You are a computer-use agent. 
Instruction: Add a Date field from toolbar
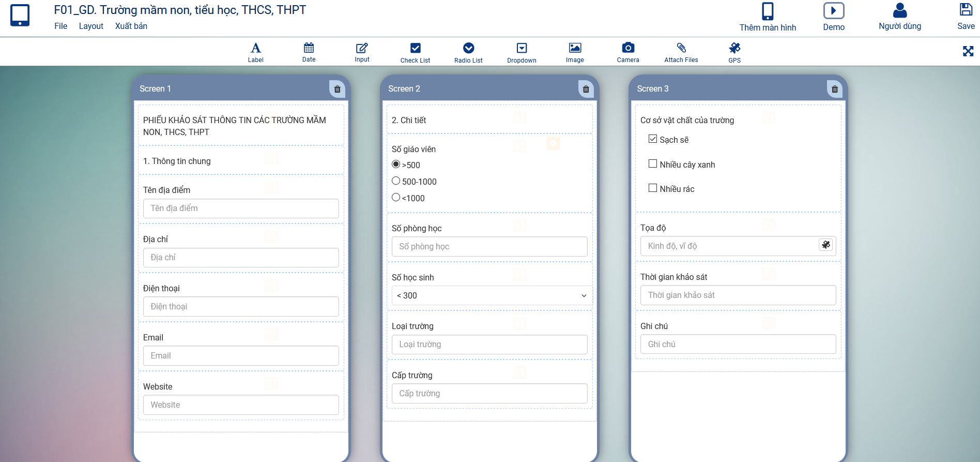pyautogui.click(x=309, y=52)
